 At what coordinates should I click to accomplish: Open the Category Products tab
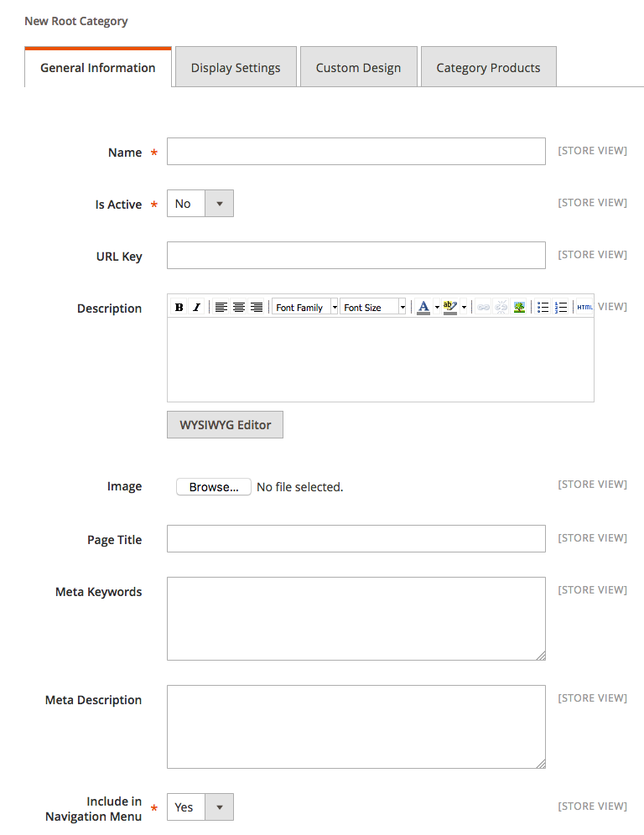tap(488, 66)
